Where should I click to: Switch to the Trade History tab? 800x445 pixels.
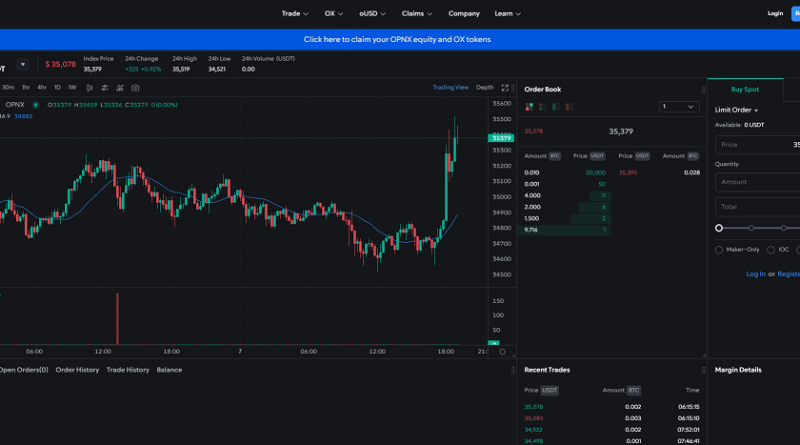(128, 370)
